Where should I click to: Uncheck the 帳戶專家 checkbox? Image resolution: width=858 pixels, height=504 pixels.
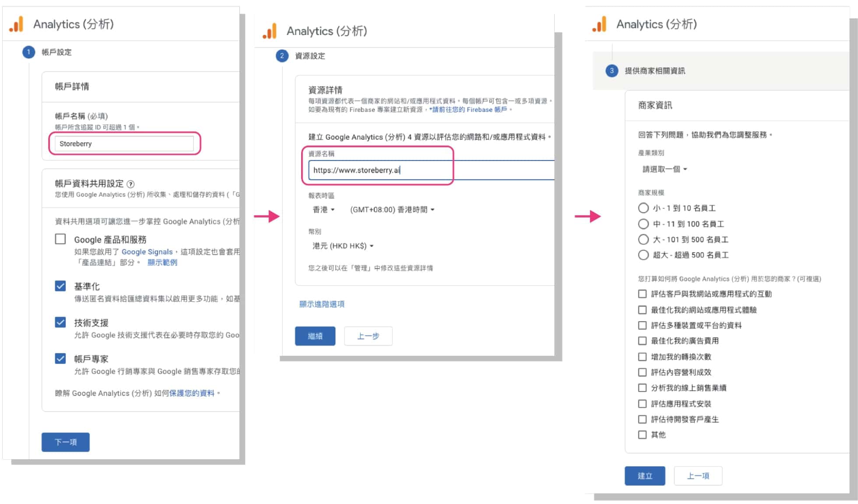point(60,359)
